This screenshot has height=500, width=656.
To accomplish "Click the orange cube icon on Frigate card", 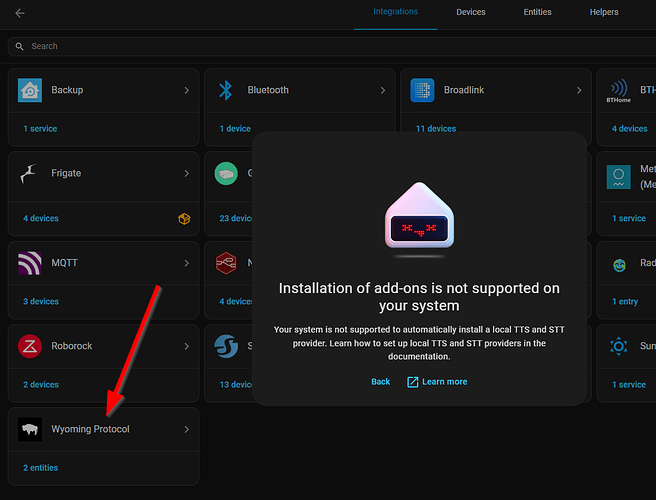I will pos(184,218).
